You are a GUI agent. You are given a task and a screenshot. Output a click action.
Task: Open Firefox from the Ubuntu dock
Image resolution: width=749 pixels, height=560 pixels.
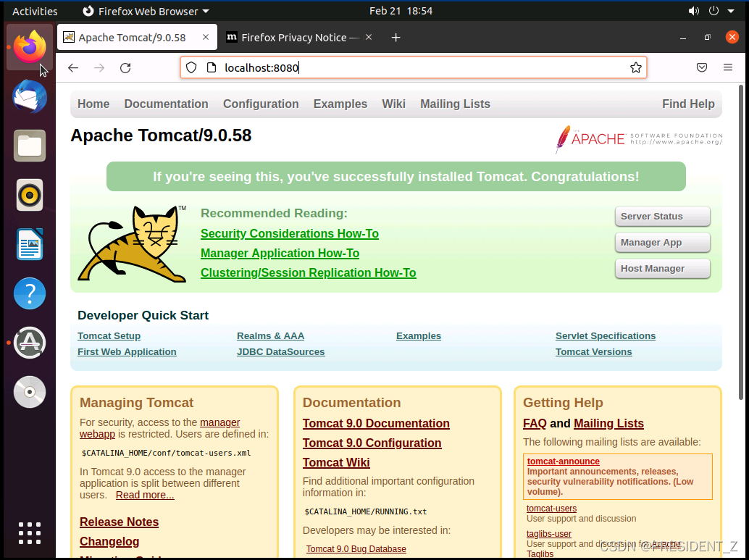point(30,47)
